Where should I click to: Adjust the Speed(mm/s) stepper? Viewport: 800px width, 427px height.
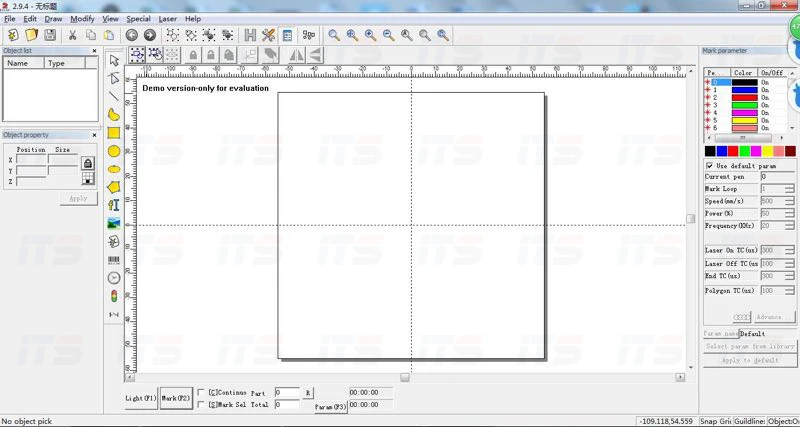[x=789, y=201]
